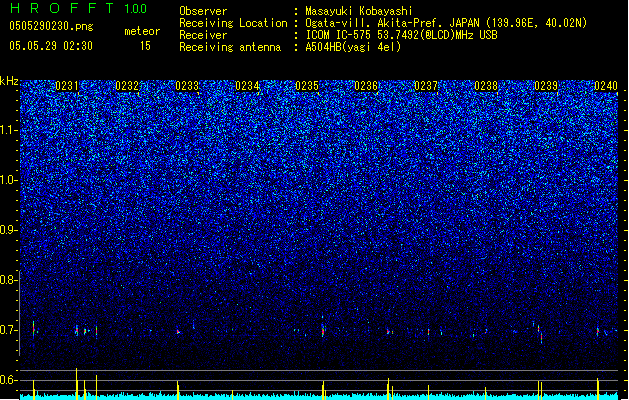Click the 0235 time marker
This screenshot has height=400, width=629.
click(307, 86)
